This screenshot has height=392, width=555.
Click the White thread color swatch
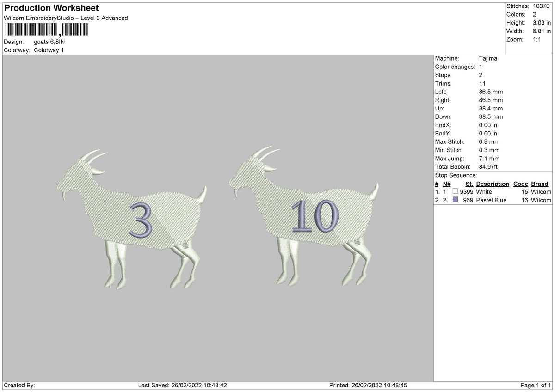[455, 191]
